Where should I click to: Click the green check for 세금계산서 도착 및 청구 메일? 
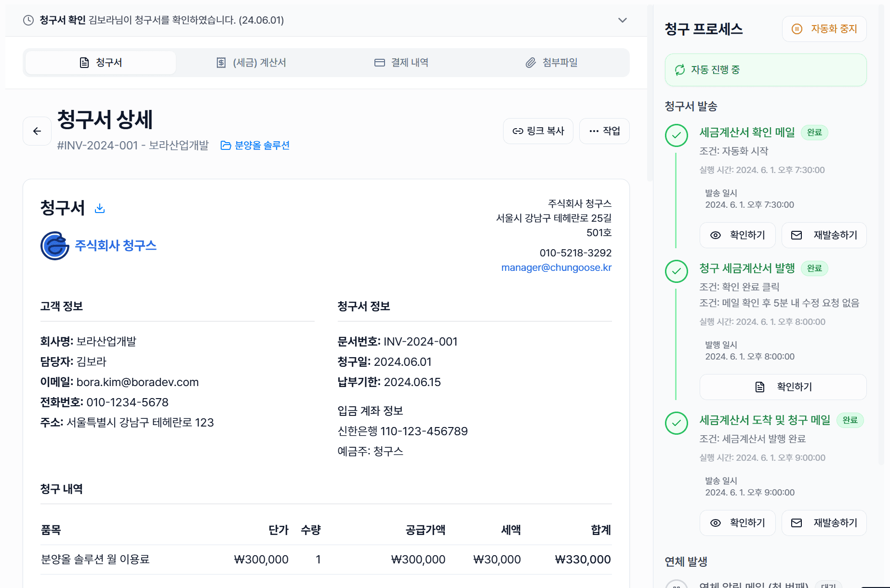(677, 423)
